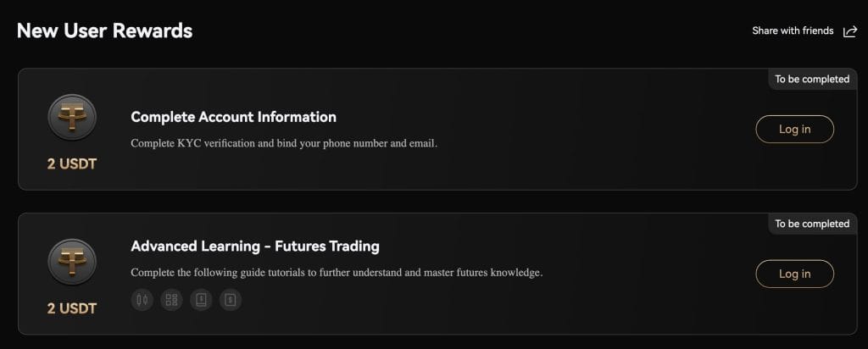Click To be completed badge on account card
Screen dimensions: 868x349
coord(812,79)
